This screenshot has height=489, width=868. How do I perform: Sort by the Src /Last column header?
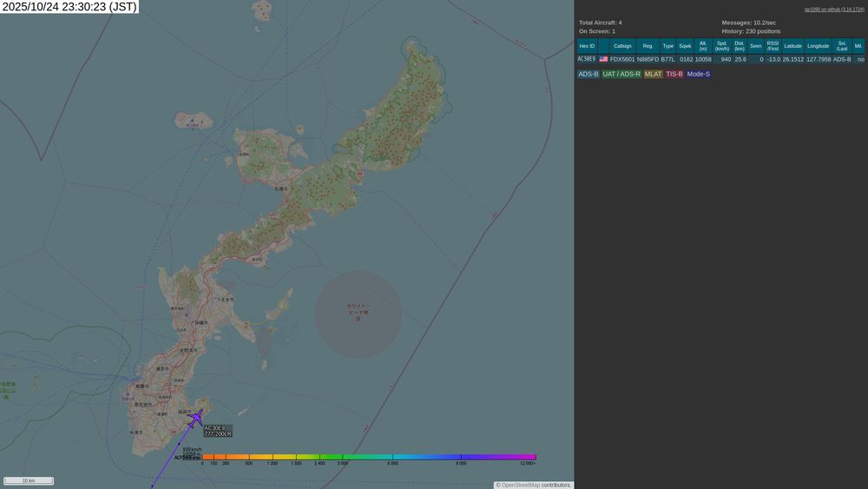click(842, 46)
